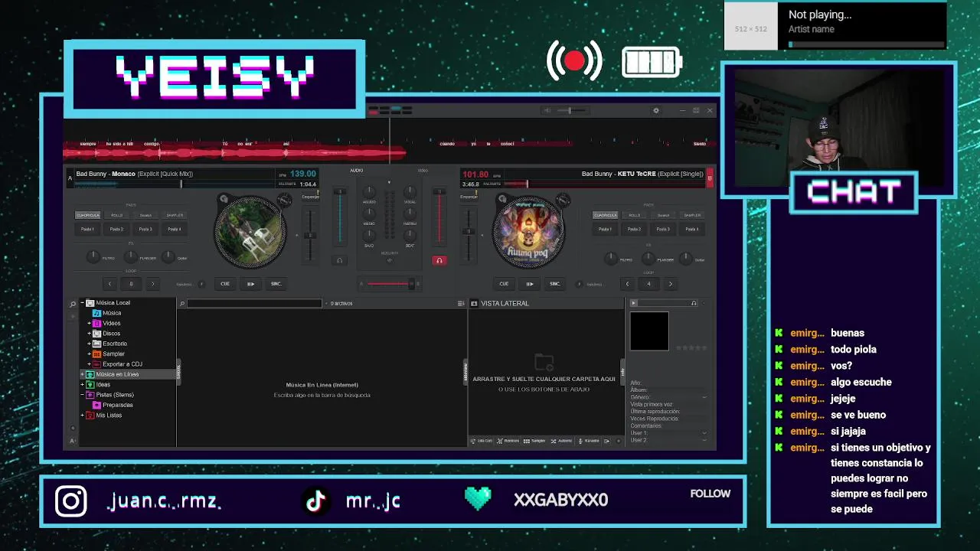Viewport: 980px width, 551px height.
Task: Click the Vista Lateral panel icon
Action: [474, 304]
